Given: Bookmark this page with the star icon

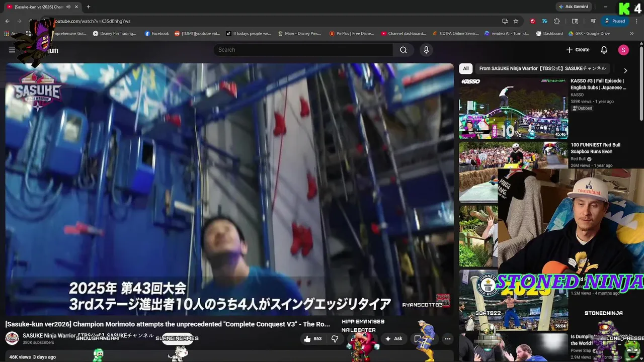Looking at the screenshot, I should (516, 21).
